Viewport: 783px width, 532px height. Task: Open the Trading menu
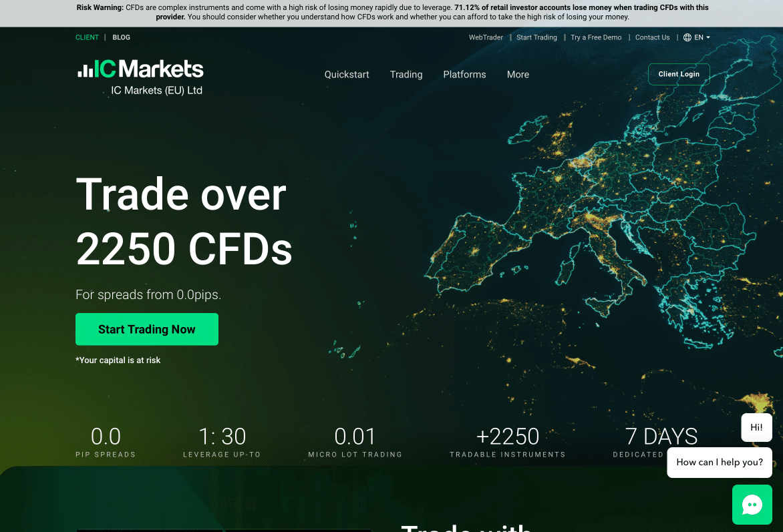(x=406, y=74)
